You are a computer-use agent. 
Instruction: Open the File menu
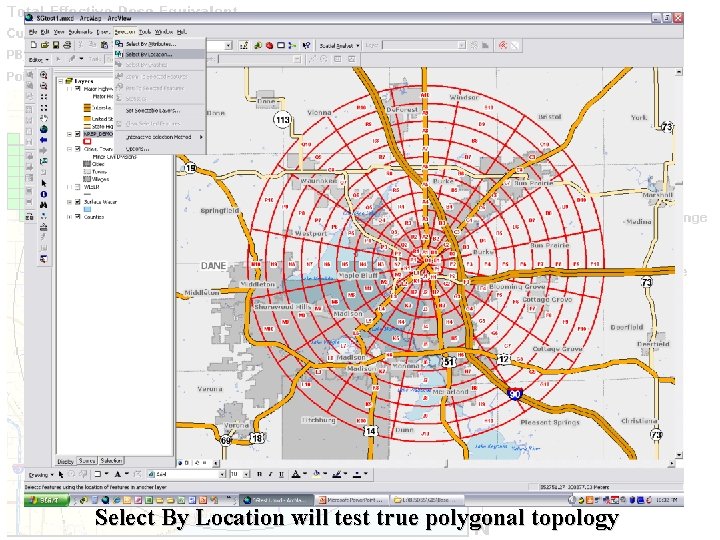tap(33, 32)
